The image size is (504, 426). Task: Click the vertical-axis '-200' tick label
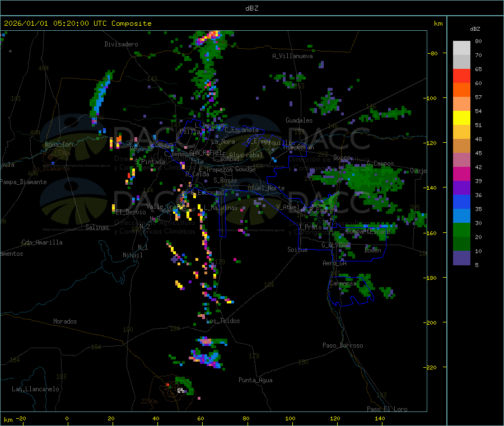pyautogui.click(x=431, y=322)
